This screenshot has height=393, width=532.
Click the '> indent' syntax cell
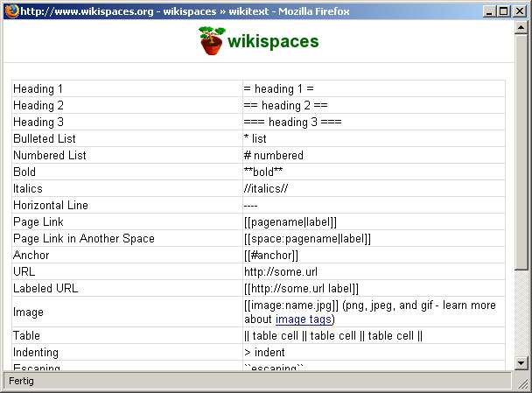pos(374,352)
